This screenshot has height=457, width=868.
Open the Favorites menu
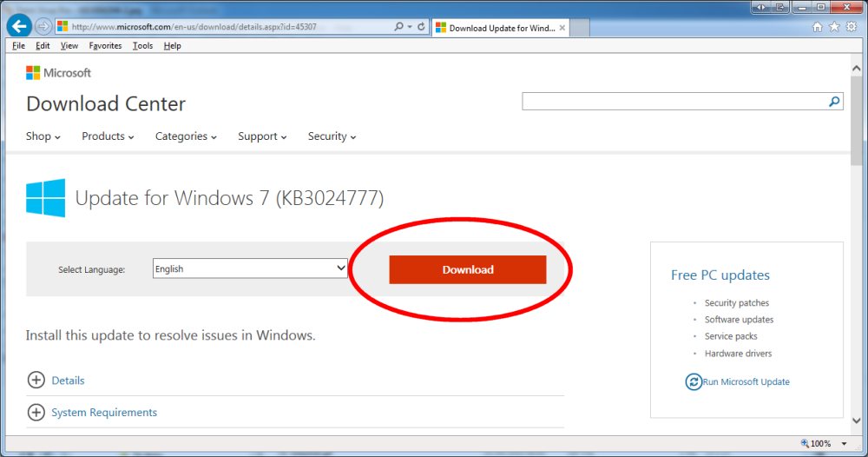tap(105, 45)
